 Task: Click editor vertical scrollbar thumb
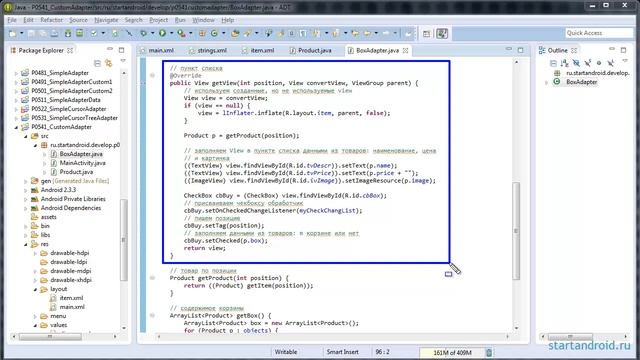point(516,231)
